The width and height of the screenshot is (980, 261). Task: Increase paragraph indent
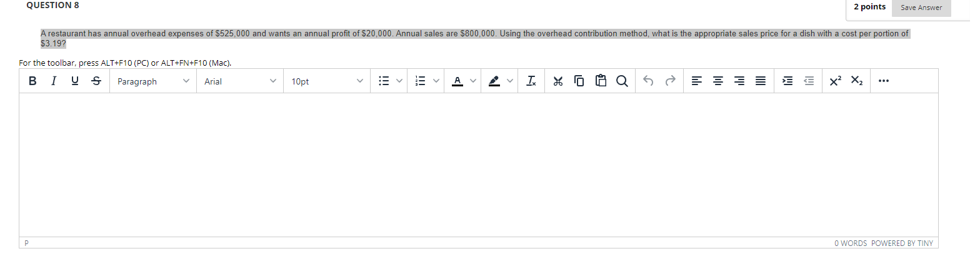787,81
